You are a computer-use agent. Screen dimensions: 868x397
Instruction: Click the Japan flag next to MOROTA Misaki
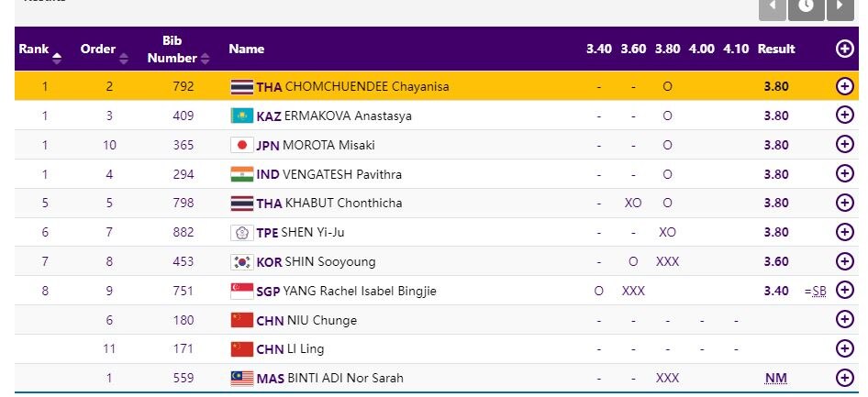coord(242,145)
